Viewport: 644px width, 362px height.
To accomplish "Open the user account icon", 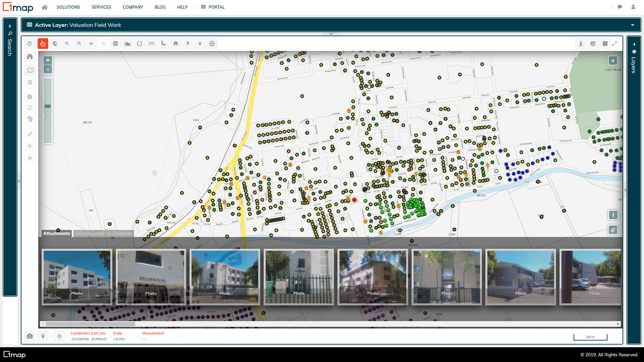I will tap(633, 7).
